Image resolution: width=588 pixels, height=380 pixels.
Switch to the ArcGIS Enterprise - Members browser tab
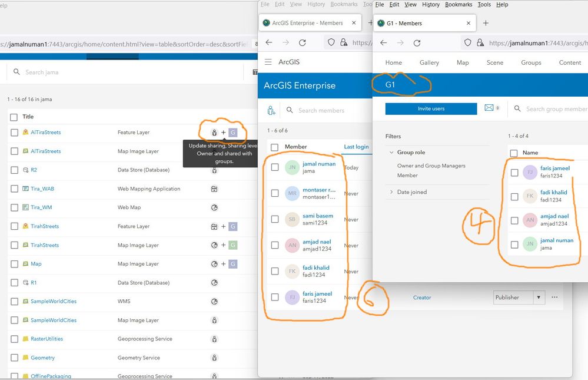[x=310, y=23]
